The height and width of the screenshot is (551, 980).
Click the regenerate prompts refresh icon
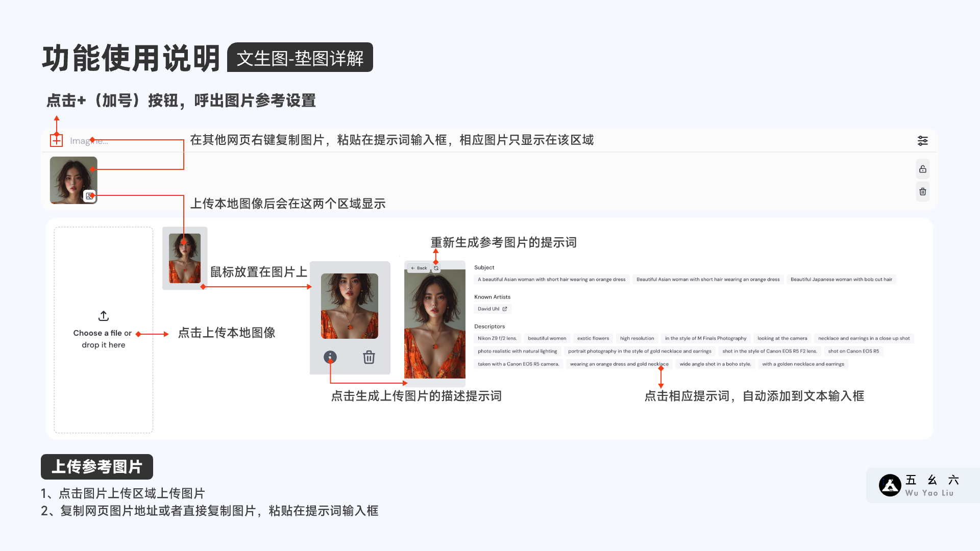coord(436,268)
